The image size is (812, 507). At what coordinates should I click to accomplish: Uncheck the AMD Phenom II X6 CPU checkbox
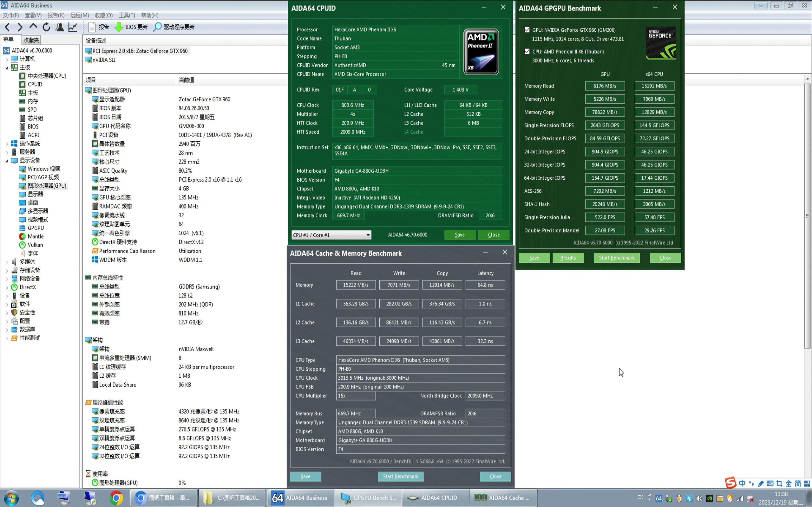527,51
